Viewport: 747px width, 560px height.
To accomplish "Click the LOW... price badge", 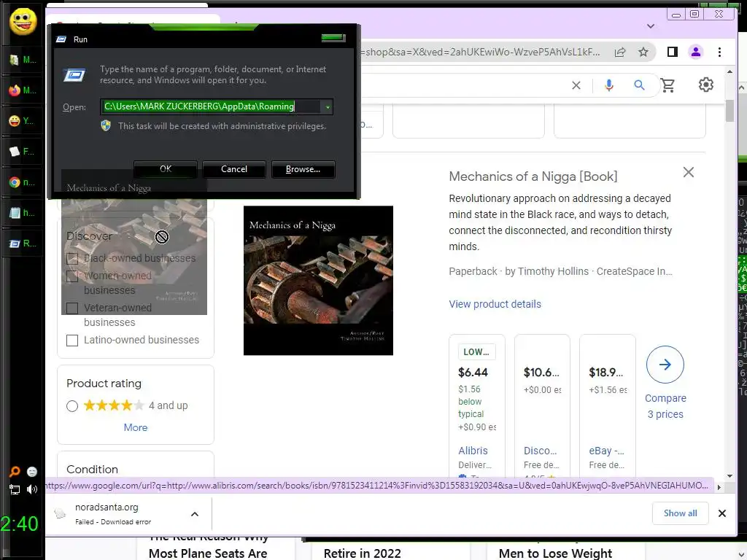I will 476,352.
